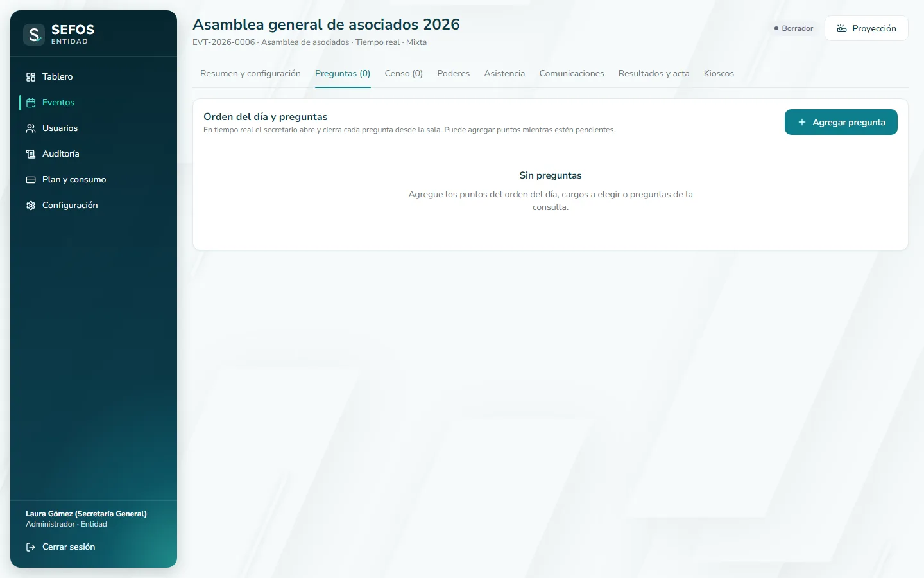Click user name Laura Gómez (Secretaría General)

coord(86,514)
